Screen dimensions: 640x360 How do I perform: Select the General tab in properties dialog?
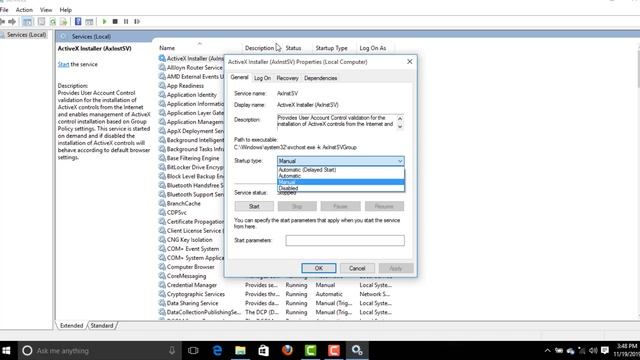[x=239, y=77]
